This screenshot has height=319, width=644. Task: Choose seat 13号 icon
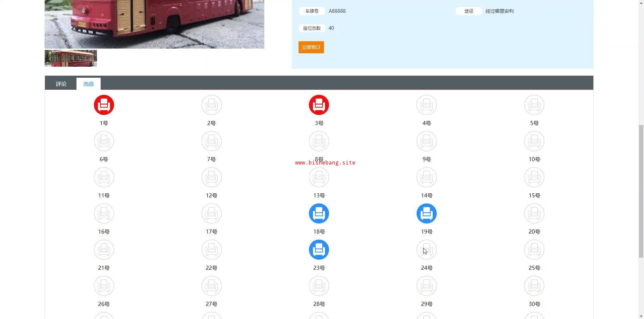319,177
